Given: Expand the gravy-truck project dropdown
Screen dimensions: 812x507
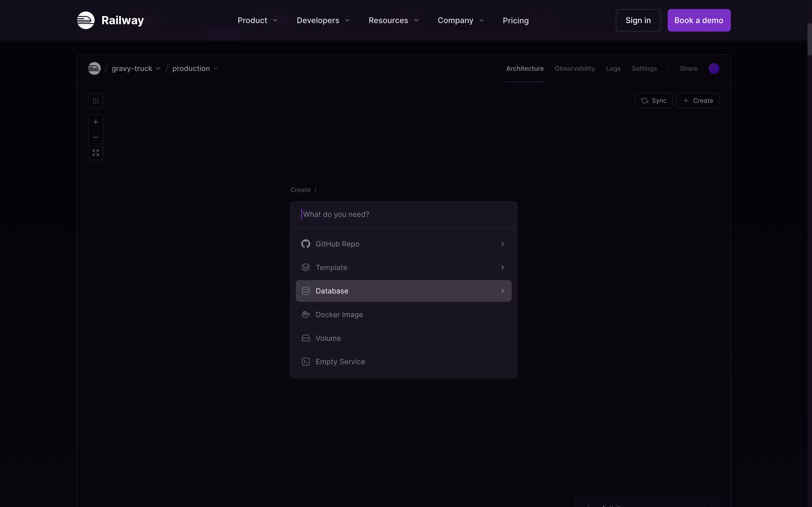Looking at the screenshot, I should click(x=136, y=68).
